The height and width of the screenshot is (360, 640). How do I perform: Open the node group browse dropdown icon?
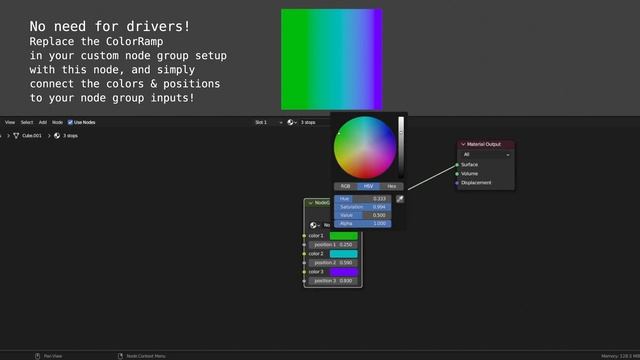(x=315, y=225)
